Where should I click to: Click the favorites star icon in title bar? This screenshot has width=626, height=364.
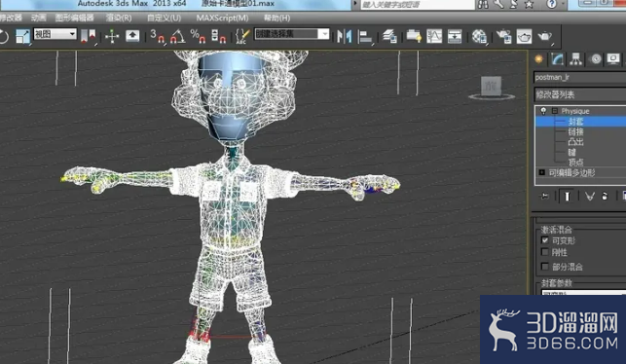pos(529,5)
